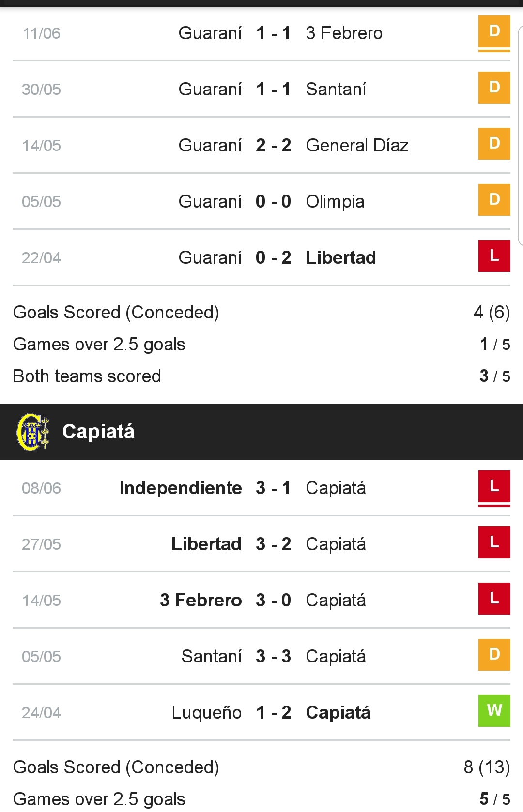The image size is (523, 812).
Task: Tap the loss badge for 3 Febrero 3-0 Capiatá
Action: (494, 599)
